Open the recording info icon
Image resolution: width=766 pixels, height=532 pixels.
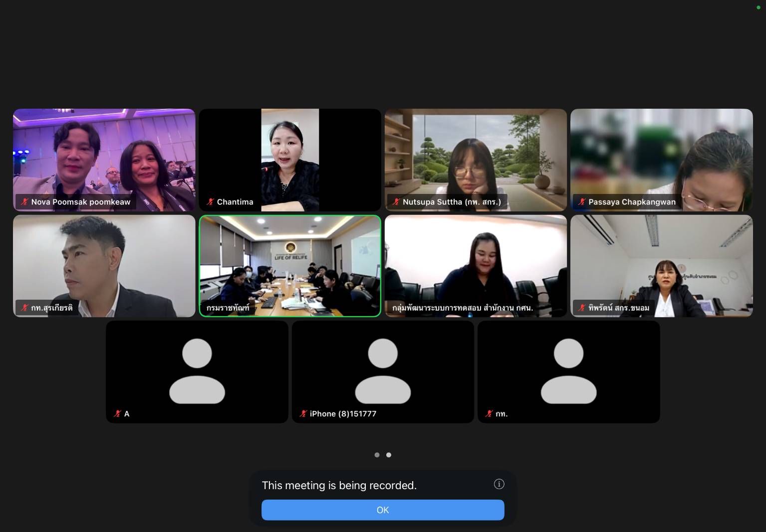499,484
